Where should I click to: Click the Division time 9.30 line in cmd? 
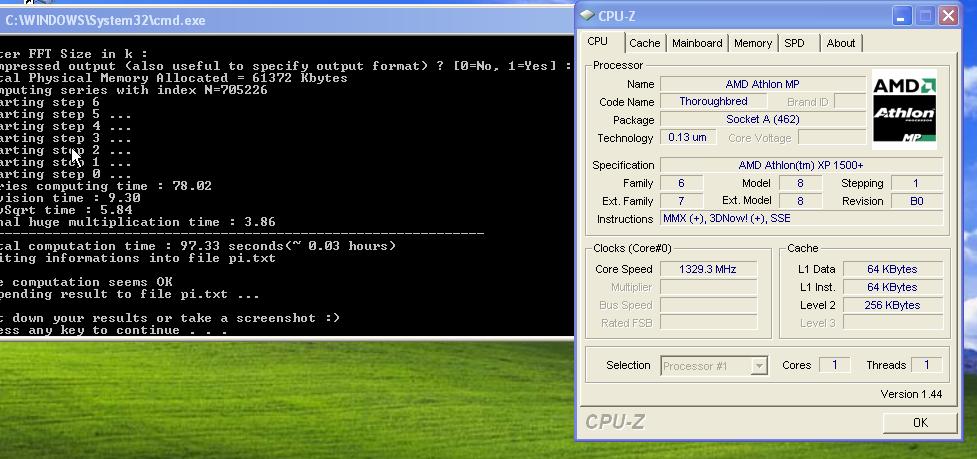(x=70, y=198)
